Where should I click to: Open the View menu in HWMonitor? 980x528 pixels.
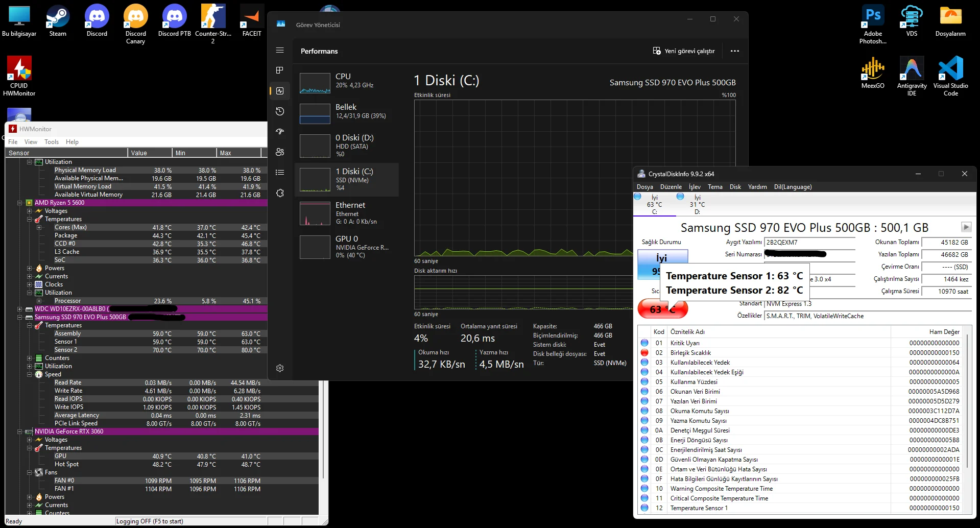coord(31,142)
